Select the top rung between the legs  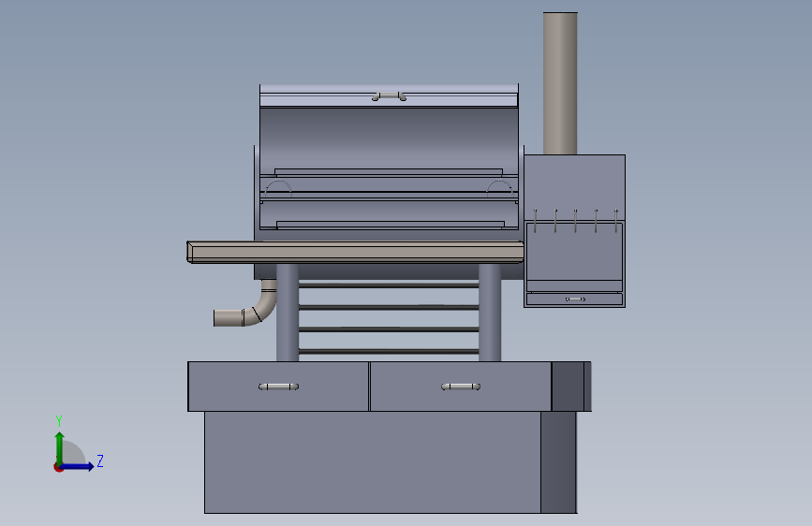(x=389, y=285)
